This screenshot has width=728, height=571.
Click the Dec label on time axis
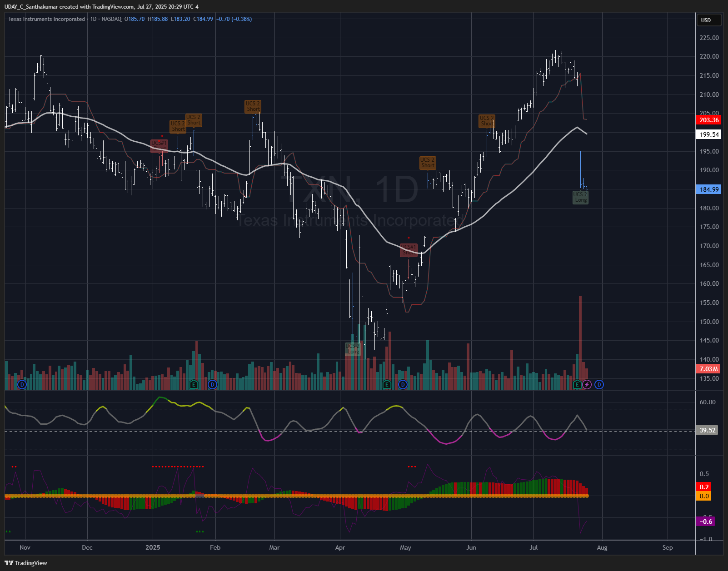(87, 547)
